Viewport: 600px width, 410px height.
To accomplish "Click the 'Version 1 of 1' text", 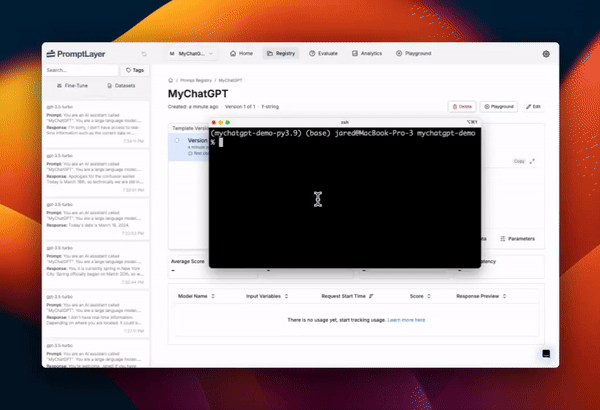I will pos(240,107).
